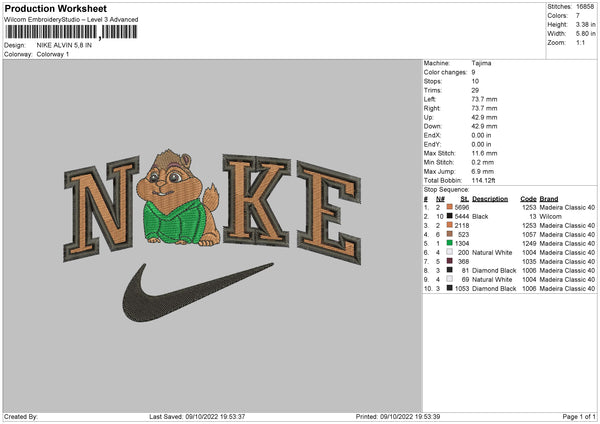Screen dimensions: 600x424
Task: Click the Colorway 1 value
Action: (x=53, y=54)
